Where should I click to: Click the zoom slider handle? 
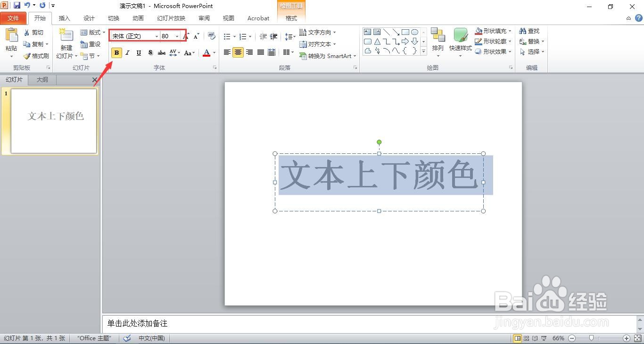[x=591, y=338]
